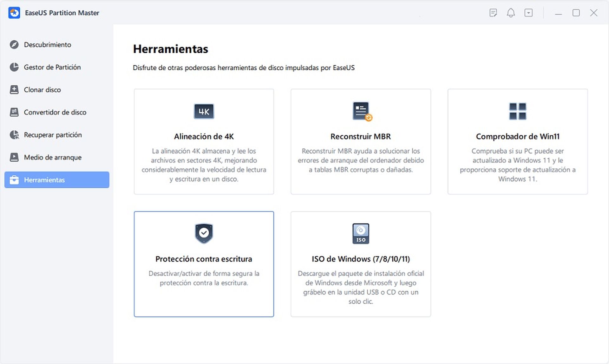
Task: Open the ISO de Windows disk icon
Action: (x=361, y=233)
